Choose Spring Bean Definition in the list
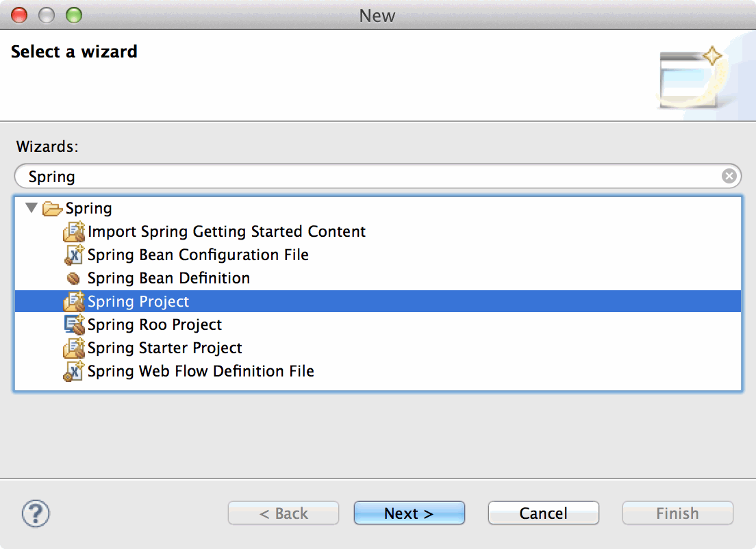The width and height of the screenshot is (756, 549). (x=168, y=279)
